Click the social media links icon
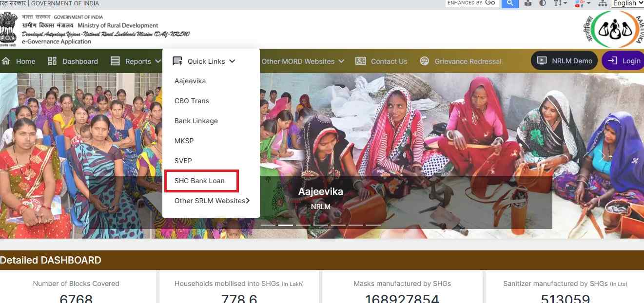This screenshot has height=303, width=644. coord(581,3)
